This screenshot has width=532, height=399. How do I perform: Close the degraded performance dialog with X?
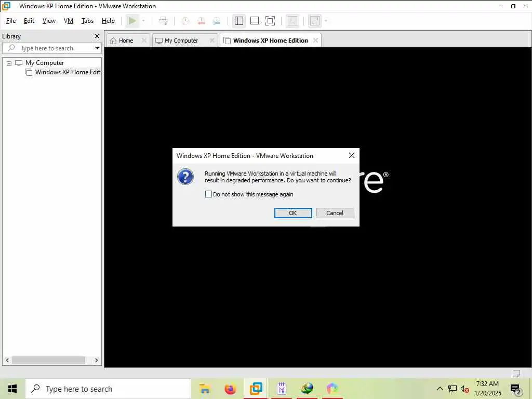(x=352, y=155)
